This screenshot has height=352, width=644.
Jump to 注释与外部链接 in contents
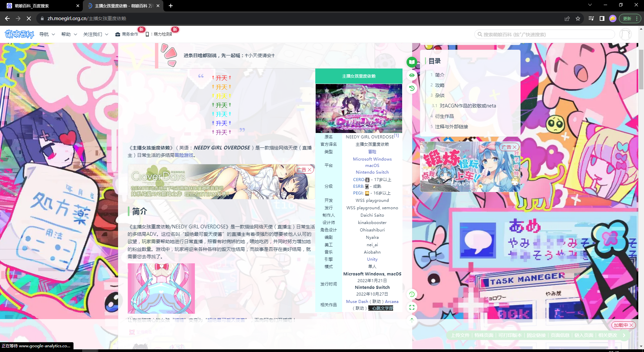451,127
